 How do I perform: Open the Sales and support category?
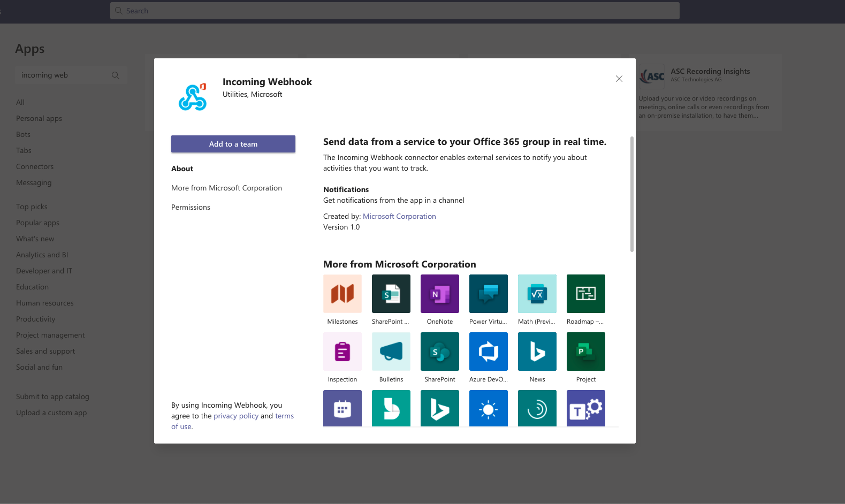[x=45, y=351]
